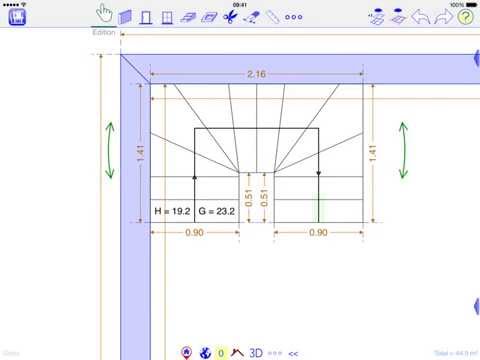Select the left 1.41 height dimension

pos(141,153)
